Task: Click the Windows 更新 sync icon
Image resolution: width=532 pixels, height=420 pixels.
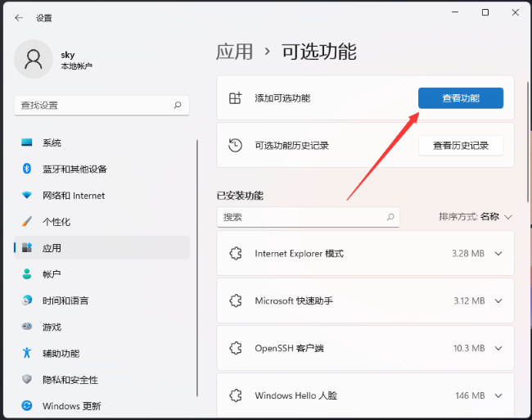Action: pyautogui.click(x=27, y=405)
